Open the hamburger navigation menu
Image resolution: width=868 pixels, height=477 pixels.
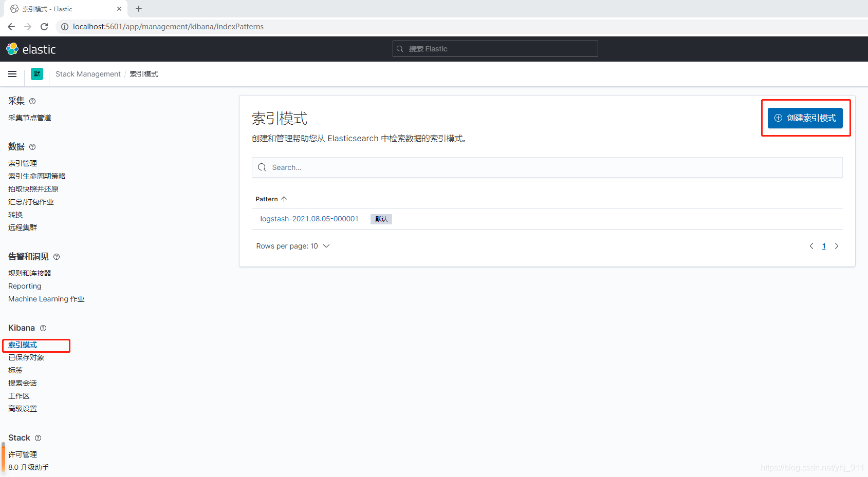pyautogui.click(x=12, y=74)
